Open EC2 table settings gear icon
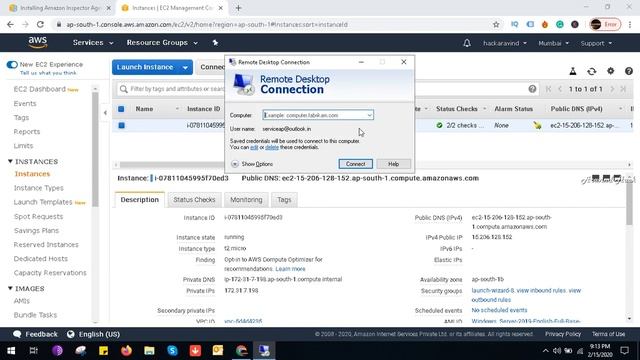This screenshot has height=360, width=640. (x=610, y=71)
